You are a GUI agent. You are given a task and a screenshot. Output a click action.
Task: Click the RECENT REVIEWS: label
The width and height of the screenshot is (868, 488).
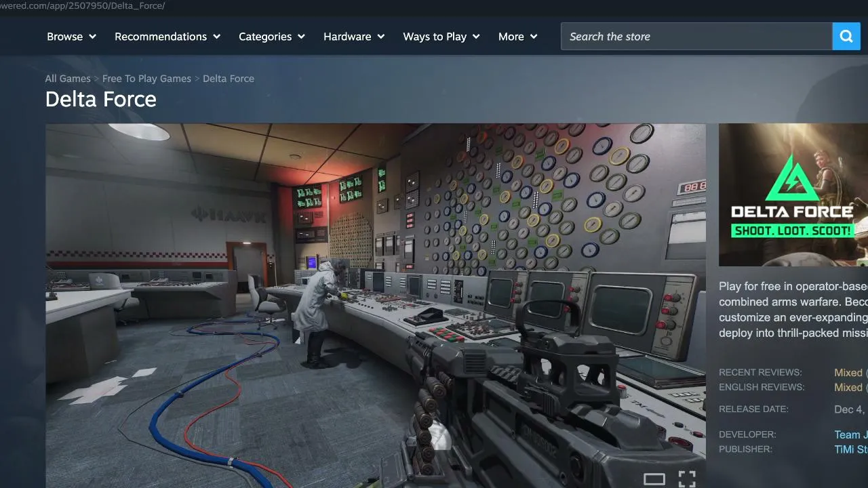click(x=760, y=373)
